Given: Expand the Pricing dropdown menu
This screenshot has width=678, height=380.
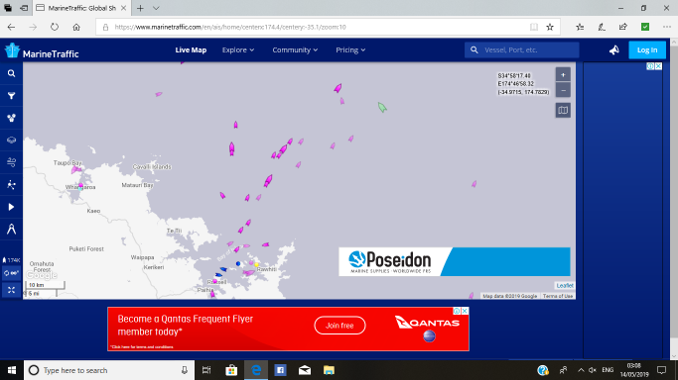Looking at the screenshot, I should 350,50.
